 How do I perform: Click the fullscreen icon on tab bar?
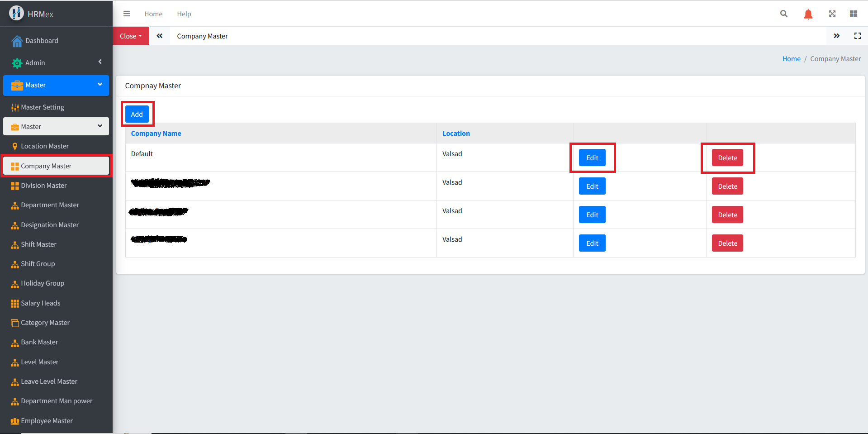[x=857, y=36]
